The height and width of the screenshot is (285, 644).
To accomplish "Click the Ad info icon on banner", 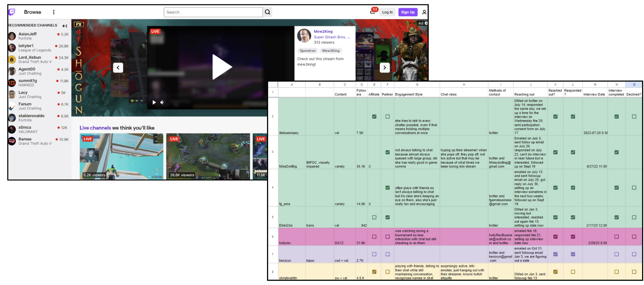I will [x=426, y=23].
